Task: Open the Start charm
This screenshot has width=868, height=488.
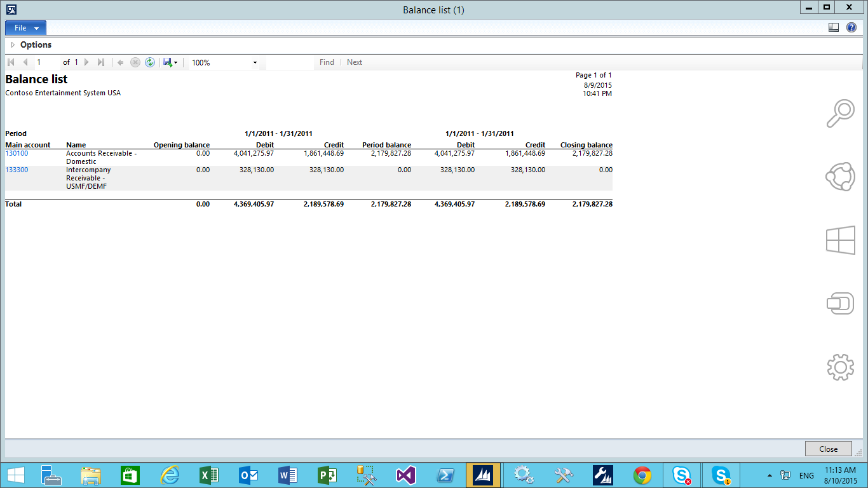Action: click(840, 241)
